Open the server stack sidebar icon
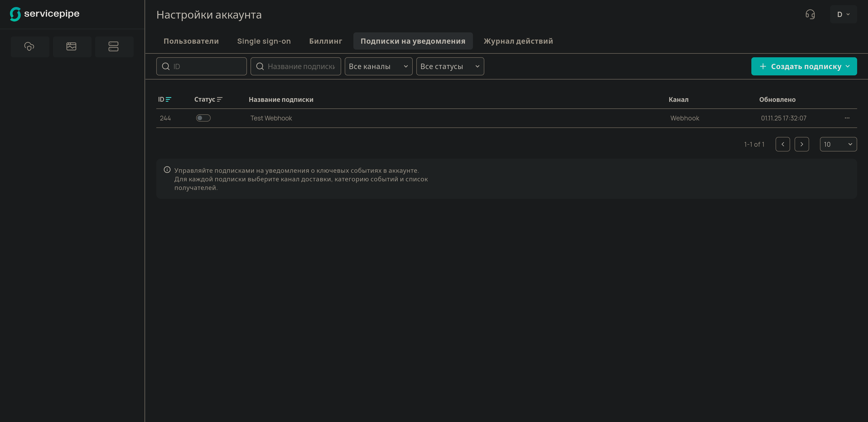 click(x=113, y=46)
